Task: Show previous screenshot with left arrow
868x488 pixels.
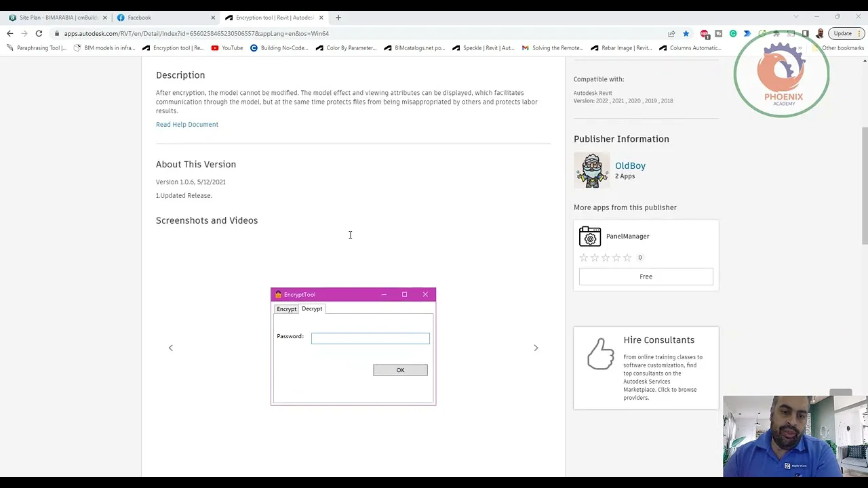Action: tap(171, 348)
